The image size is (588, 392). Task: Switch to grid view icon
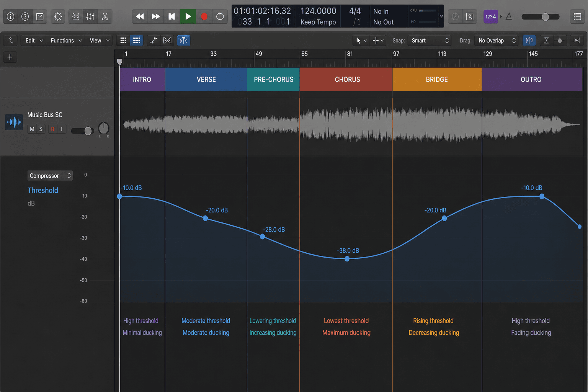pos(123,41)
